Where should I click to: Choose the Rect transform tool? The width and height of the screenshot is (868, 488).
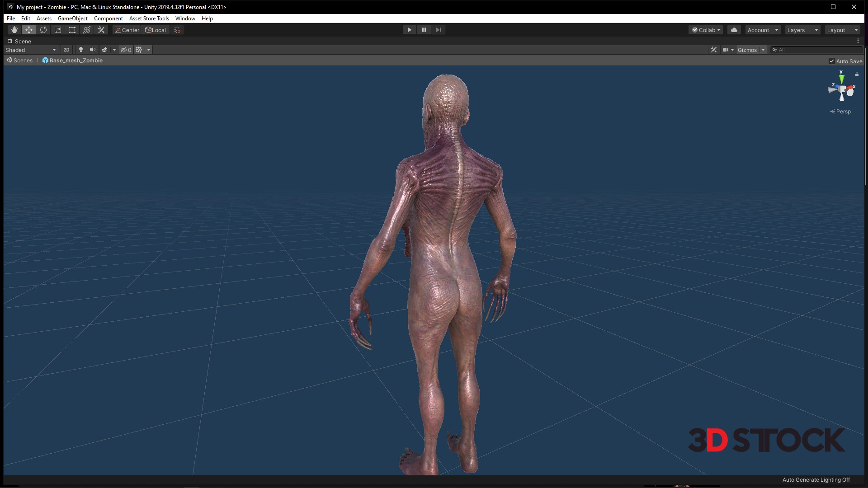[72, 30]
